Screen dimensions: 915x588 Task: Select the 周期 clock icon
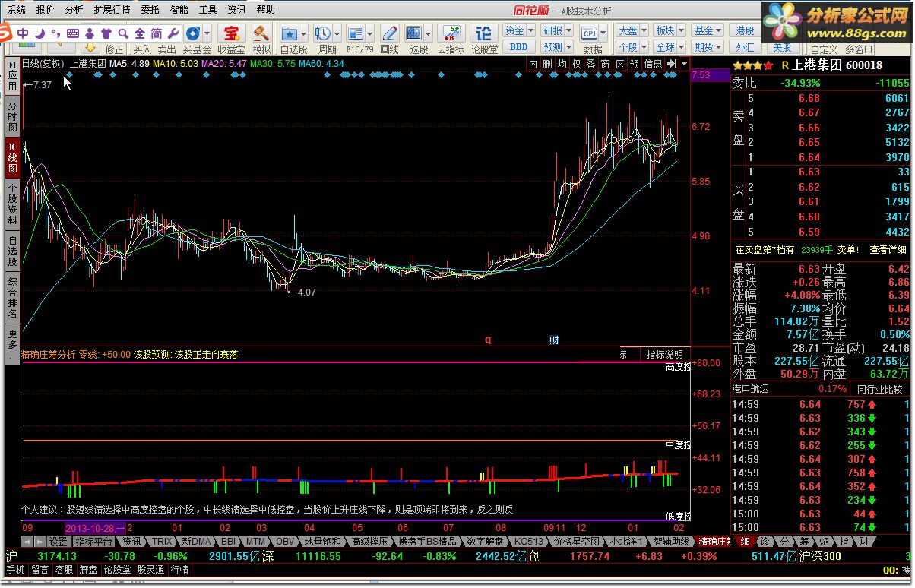pos(322,33)
